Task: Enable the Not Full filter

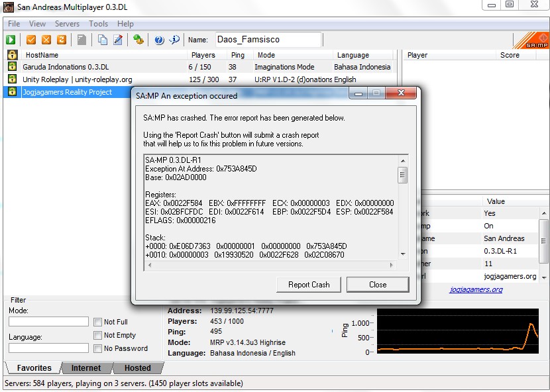Action: pyautogui.click(x=98, y=322)
